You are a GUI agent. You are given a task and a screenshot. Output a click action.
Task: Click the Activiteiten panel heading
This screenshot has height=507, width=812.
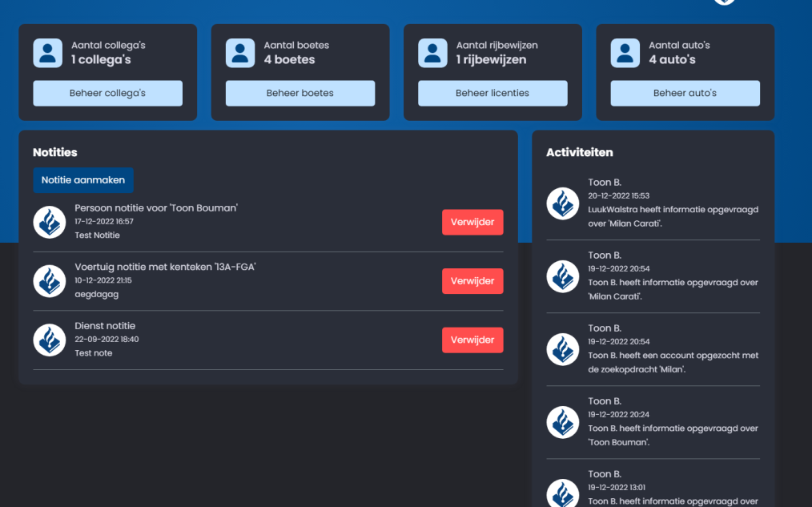579,152
